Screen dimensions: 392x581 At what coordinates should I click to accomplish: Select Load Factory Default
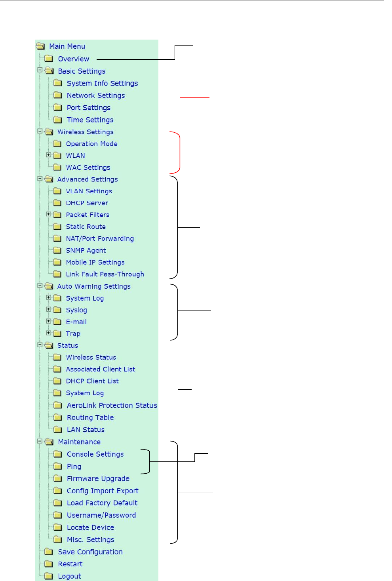click(x=102, y=503)
